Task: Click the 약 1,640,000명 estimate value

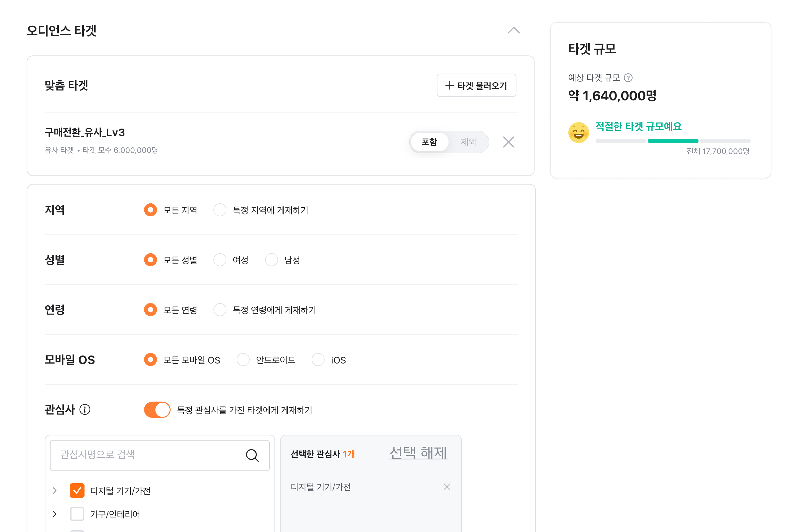Action: pos(612,96)
